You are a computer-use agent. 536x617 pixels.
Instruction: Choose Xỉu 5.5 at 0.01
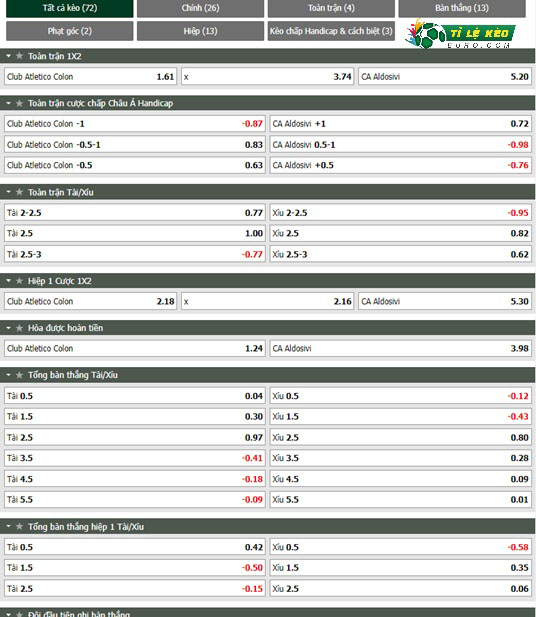tap(401, 500)
